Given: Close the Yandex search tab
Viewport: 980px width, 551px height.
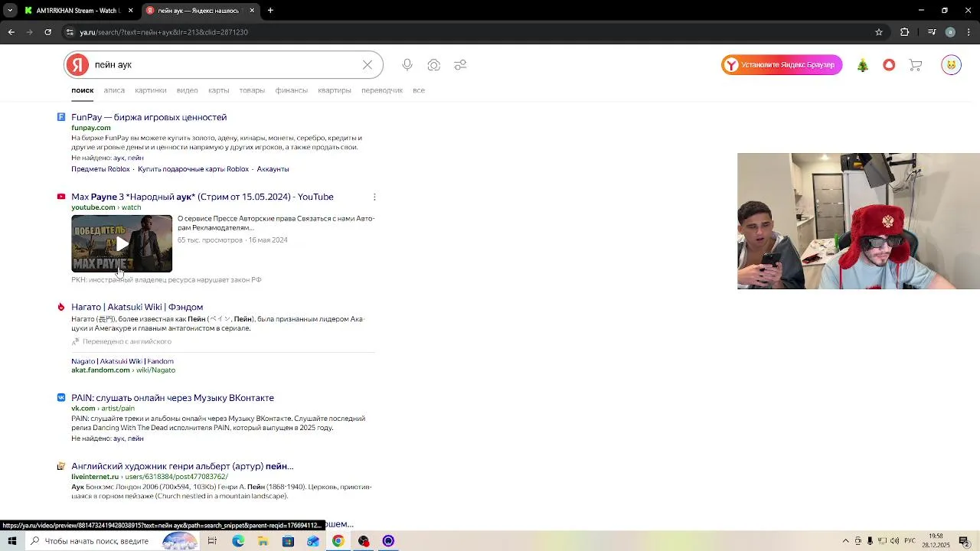Looking at the screenshot, I should point(252,11).
